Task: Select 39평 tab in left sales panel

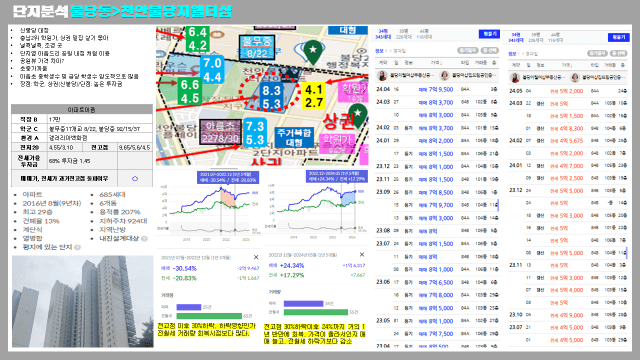Action: click(x=404, y=34)
